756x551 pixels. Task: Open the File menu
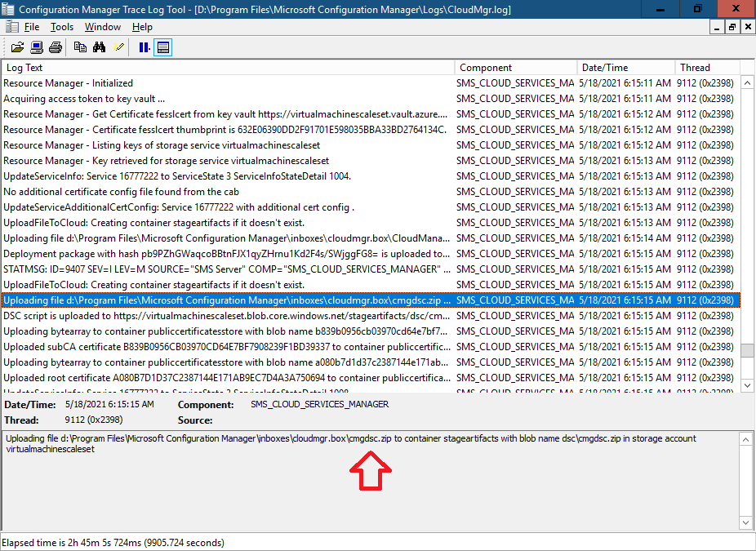(x=32, y=27)
